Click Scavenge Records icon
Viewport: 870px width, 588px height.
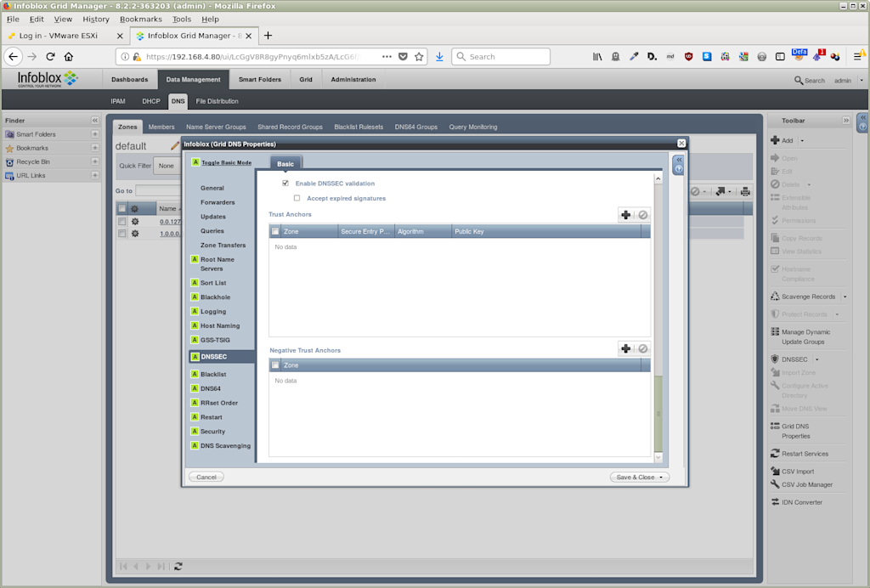click(x=775, y=297)
